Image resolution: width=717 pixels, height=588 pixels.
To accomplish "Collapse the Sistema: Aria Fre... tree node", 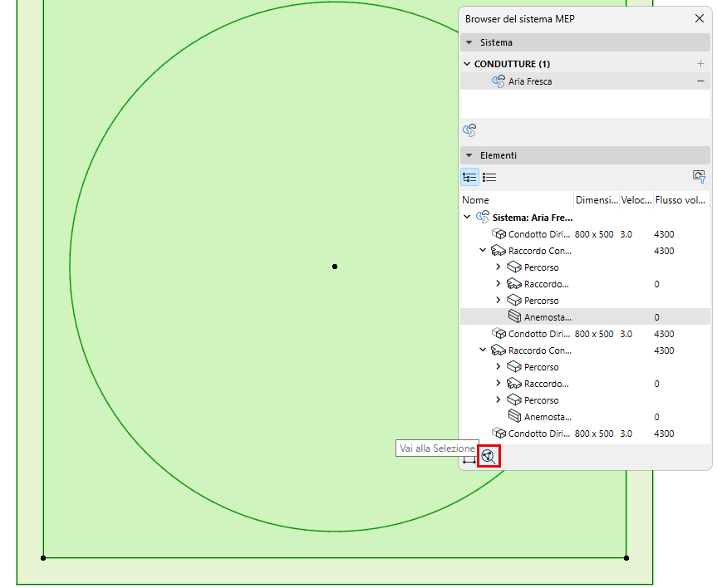I will point(467,217).
